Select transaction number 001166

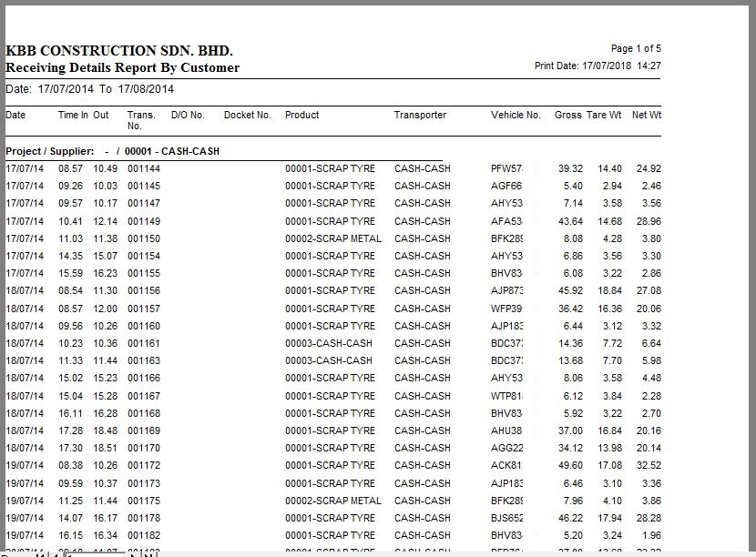(144, 379)
